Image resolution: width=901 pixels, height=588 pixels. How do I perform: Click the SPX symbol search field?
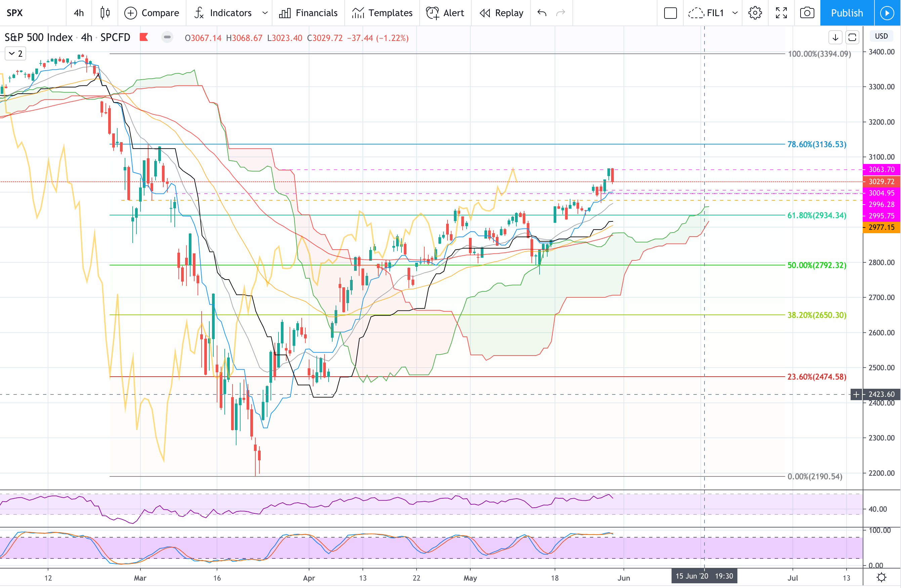coord(33,13)
